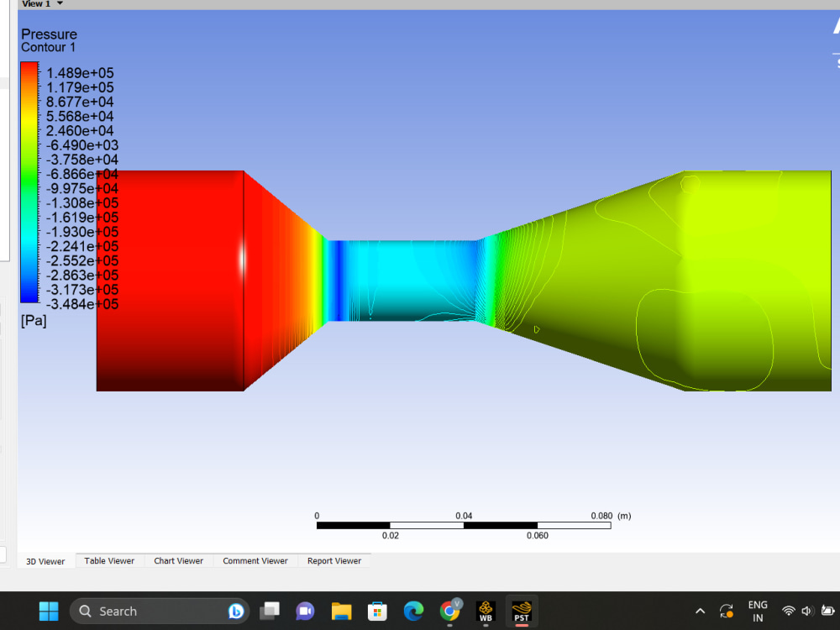840x630 pixels.
Task: Switch to the Table Viewer tab
Action: click(109, 560)
